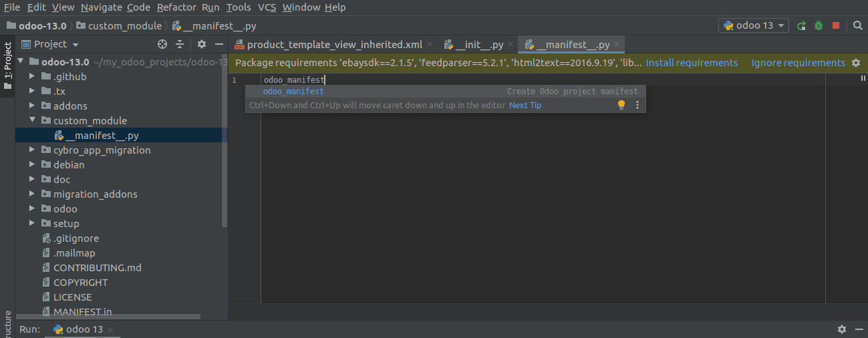Select LICENSE file in tree
This screenshot has width=868, height=338.
pyautogui.click(x=67, y=297)
